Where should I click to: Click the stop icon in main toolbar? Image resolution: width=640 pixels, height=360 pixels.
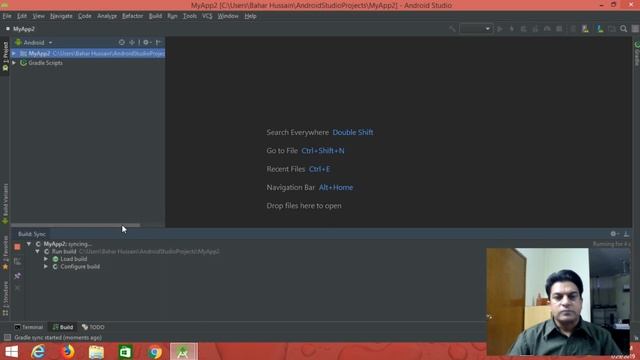[x=559, y=29]
